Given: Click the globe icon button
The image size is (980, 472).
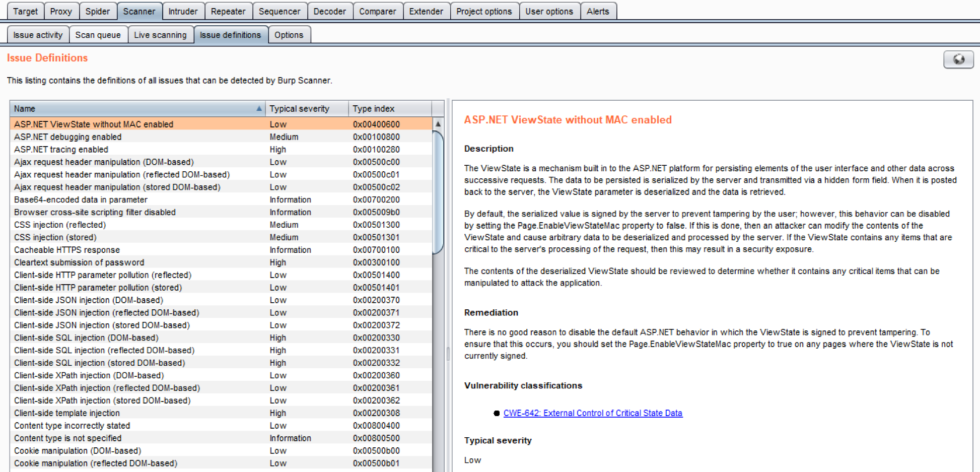Looking at the screenshot, I should coord(958,59).
